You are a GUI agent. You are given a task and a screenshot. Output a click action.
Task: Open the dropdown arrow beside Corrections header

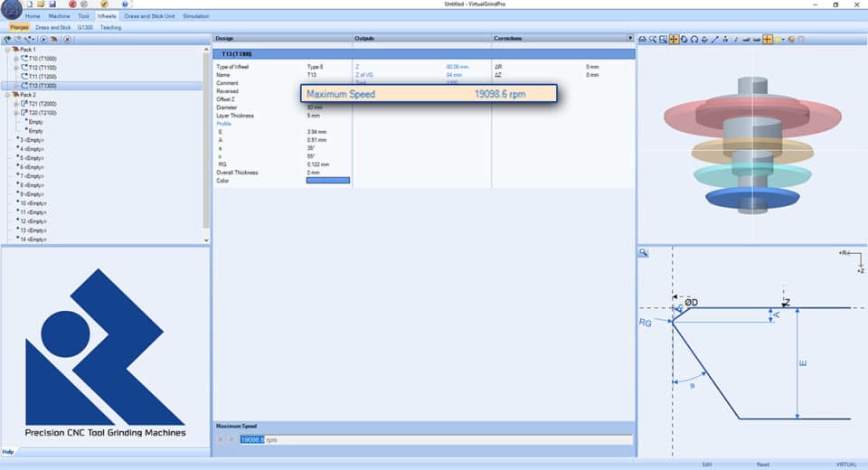(x=630, y=38)
